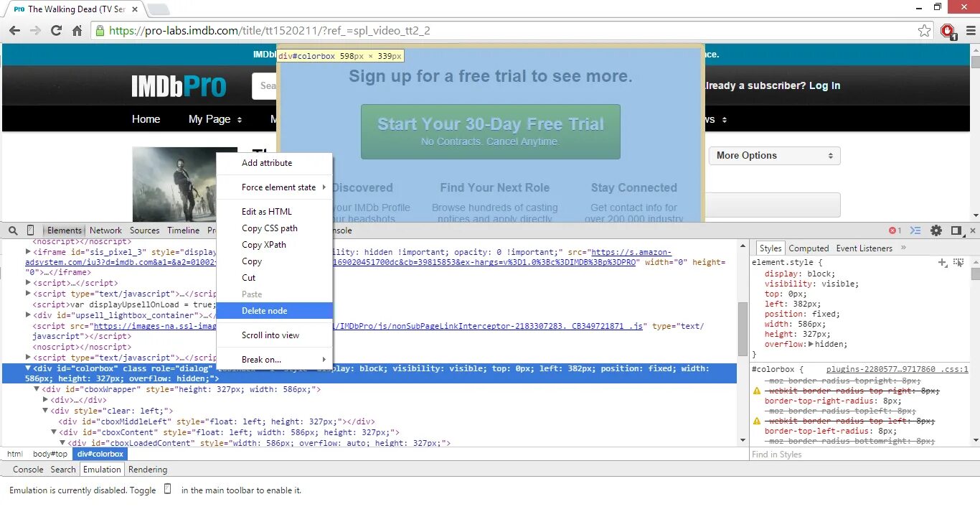Close the DevTools panel
The height and width of the screenshot is (522, 980).
click(x=973, y=230)
